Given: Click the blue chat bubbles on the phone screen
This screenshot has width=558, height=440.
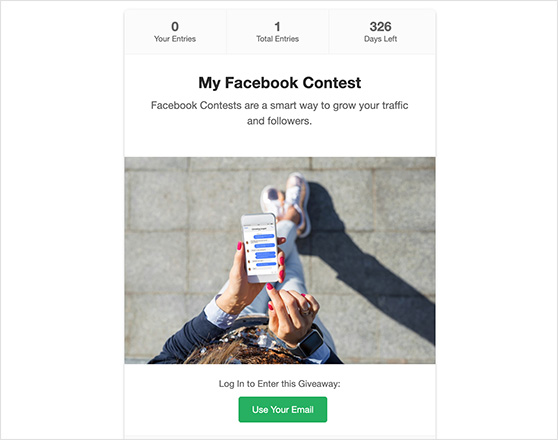Looking at the screenshot, I should tap(264, 249).
